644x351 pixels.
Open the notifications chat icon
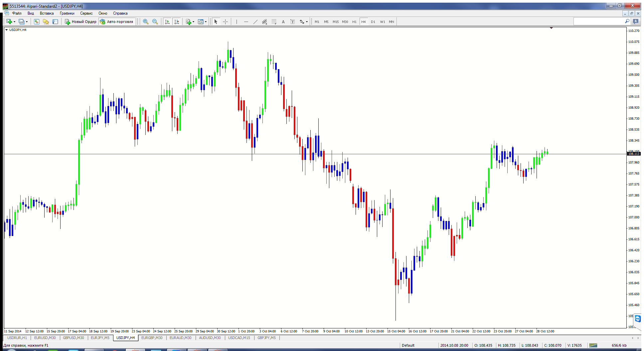pos(636,21)
